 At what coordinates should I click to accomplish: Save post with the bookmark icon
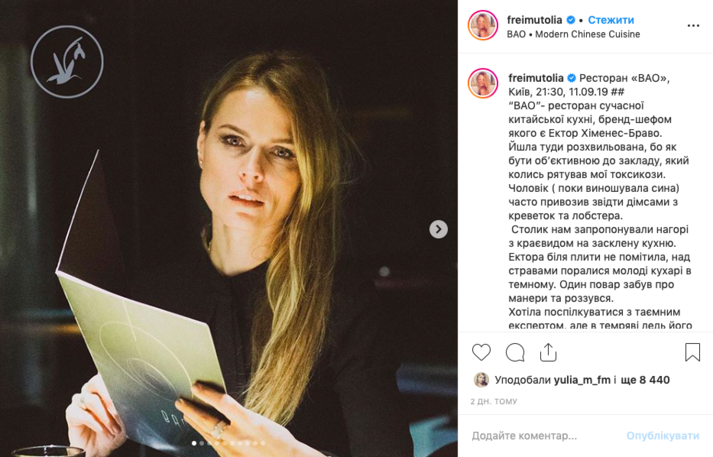[693, 352]
